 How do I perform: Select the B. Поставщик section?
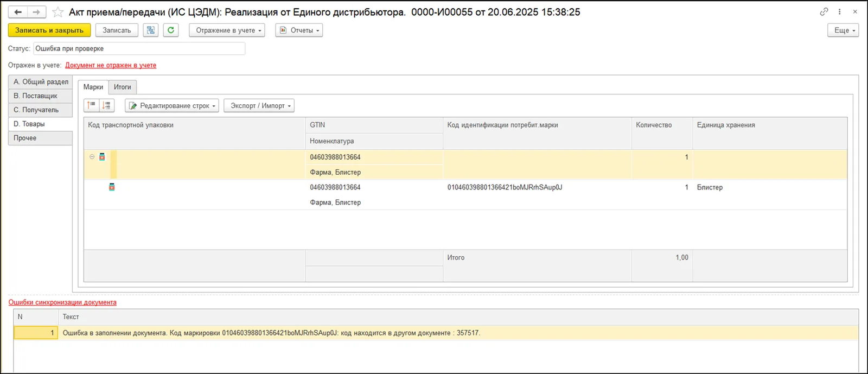point(40,96)
